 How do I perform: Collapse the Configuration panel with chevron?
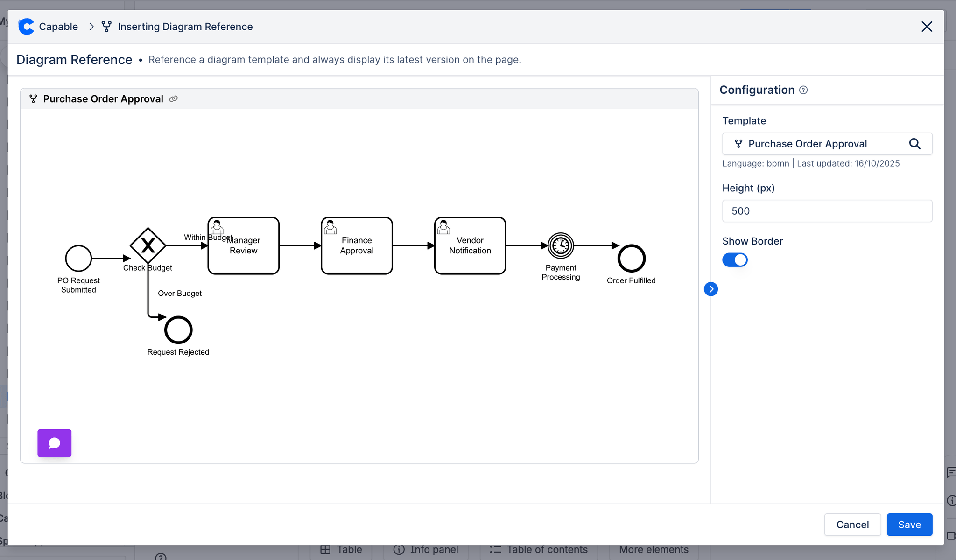click(x=710, y=289)
